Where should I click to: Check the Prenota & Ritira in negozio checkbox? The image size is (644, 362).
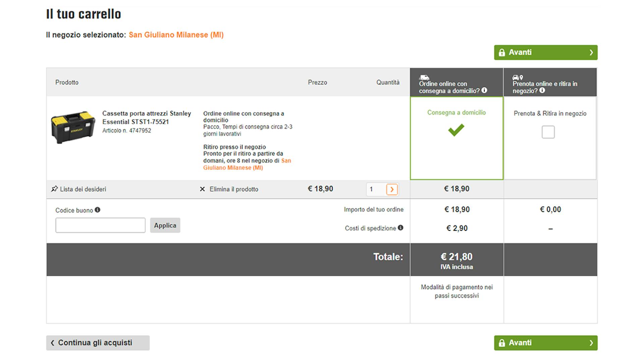(x=548, y=132)
